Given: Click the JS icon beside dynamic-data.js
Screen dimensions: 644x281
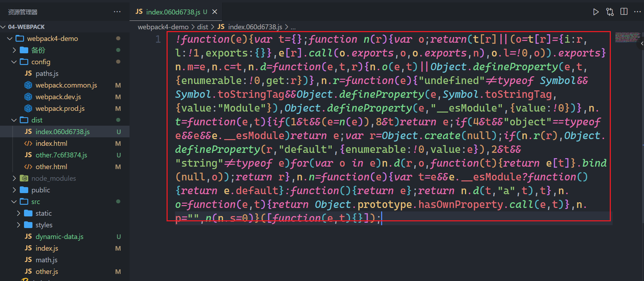Looking at the screenshot, I should [x=28, y=237].
